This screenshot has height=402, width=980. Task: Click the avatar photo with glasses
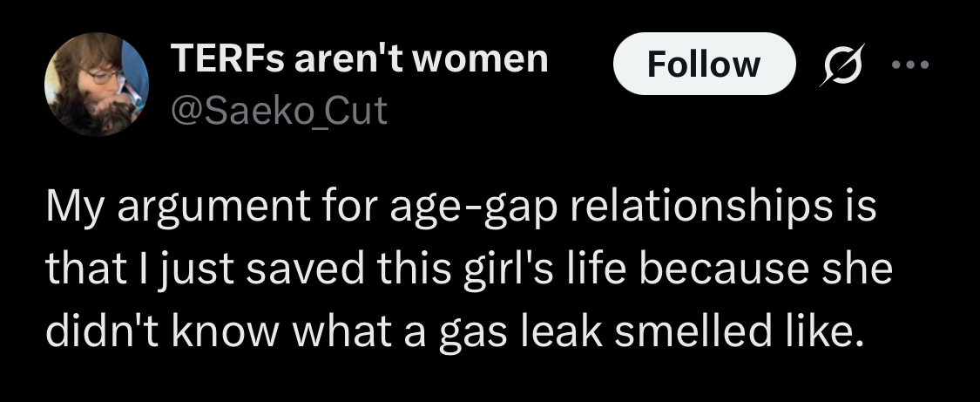coord(97,85)
